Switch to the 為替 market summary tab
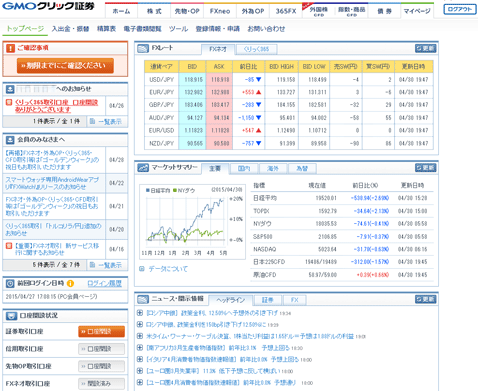The width and height of the screenshot is (478, 391). click(x=302, y=168)
